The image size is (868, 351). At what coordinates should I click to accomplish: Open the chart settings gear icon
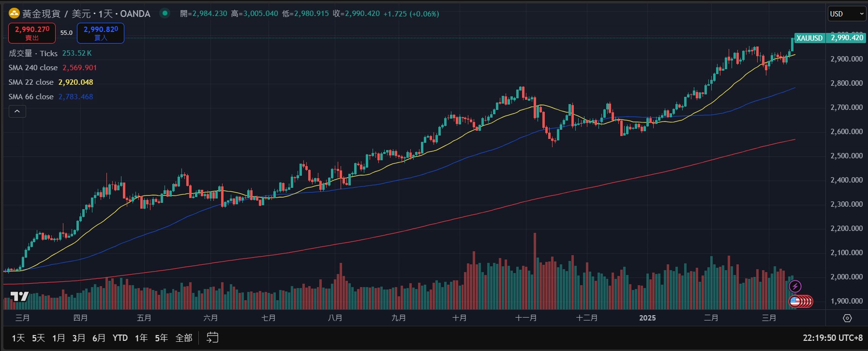[x=847, y=318]
